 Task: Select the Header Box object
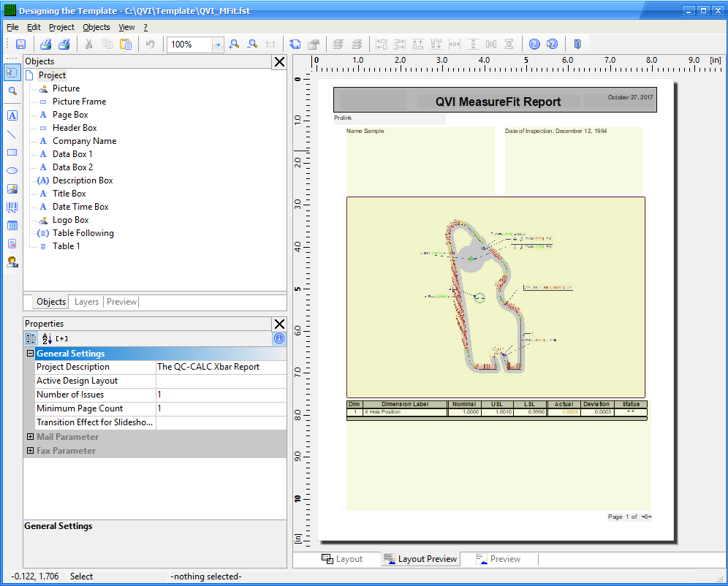[x=75, y=128]
